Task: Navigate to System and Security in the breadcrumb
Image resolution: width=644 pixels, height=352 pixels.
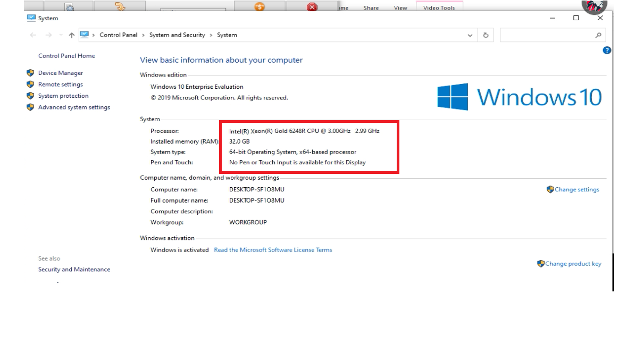Action: 177,35
